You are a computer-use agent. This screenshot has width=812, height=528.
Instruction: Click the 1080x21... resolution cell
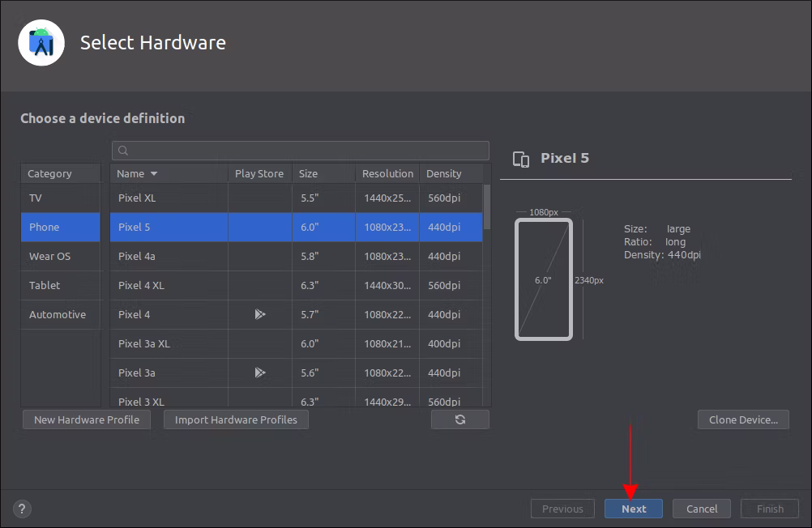(387, 343)
